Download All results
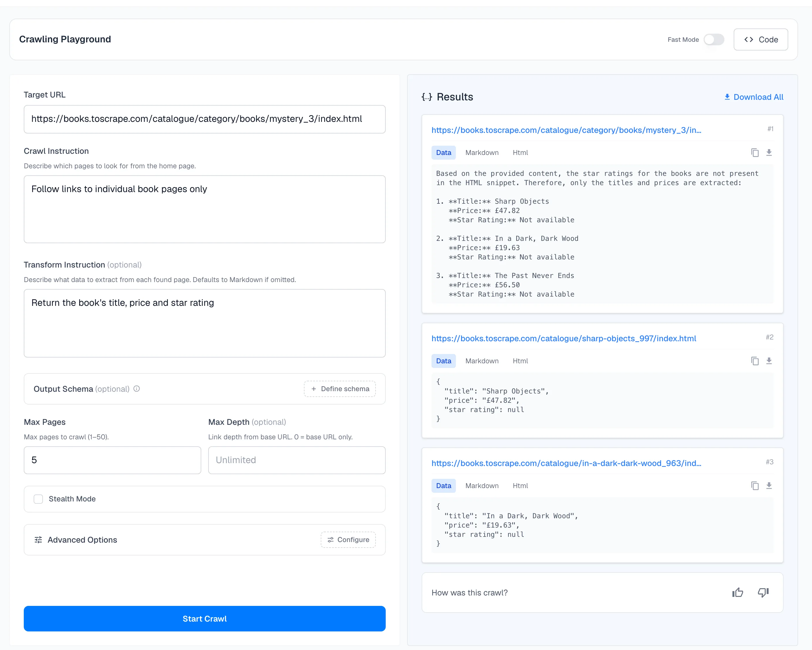Screen dimensions: 812x650 (x=754, y=97)
